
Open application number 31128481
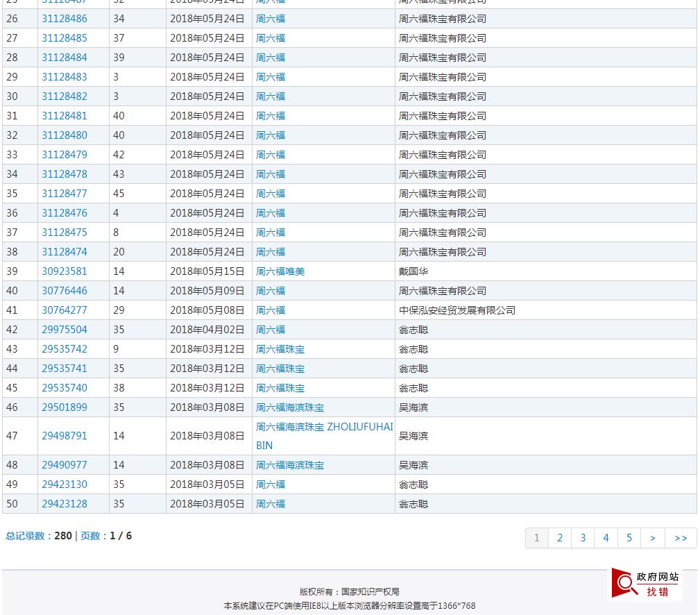coord(65,116)
